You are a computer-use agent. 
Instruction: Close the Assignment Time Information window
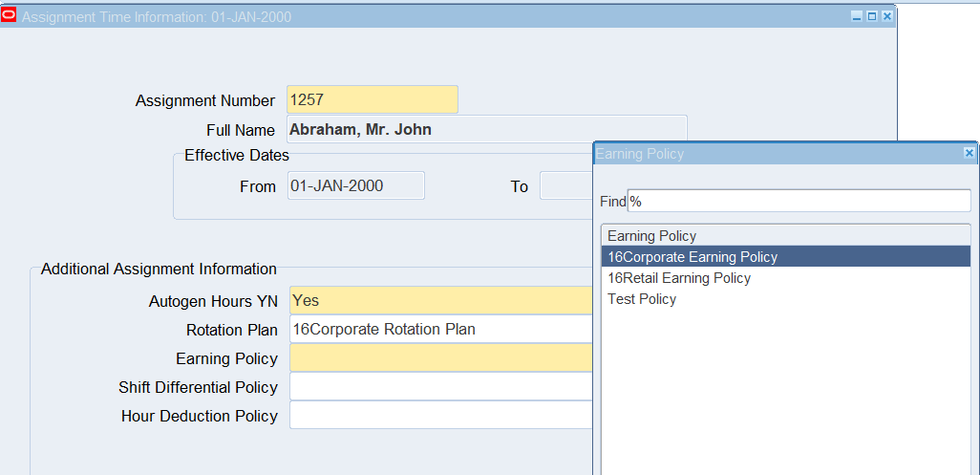(x=886, y=16)
